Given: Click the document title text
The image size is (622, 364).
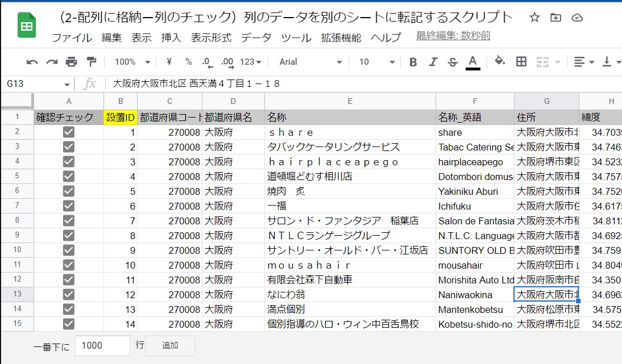Looking at the screenshot, I should point(286,17).
